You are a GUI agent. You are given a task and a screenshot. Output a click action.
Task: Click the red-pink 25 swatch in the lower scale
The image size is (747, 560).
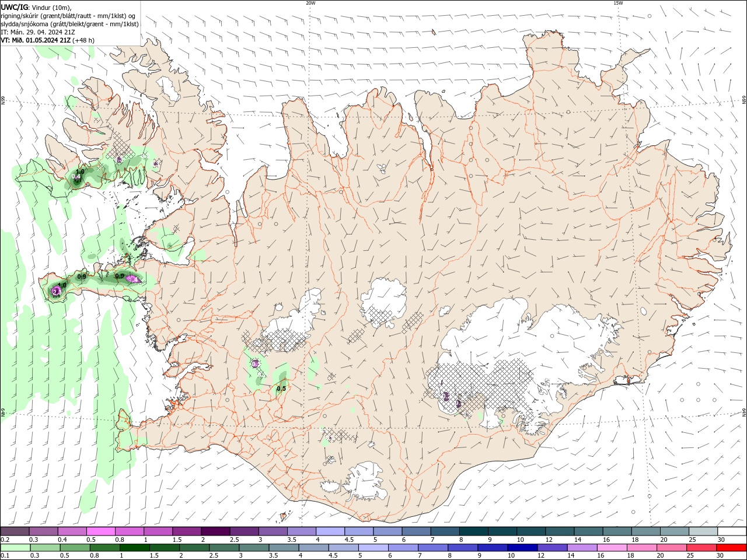pyautogui.click(x=701, y=548)
